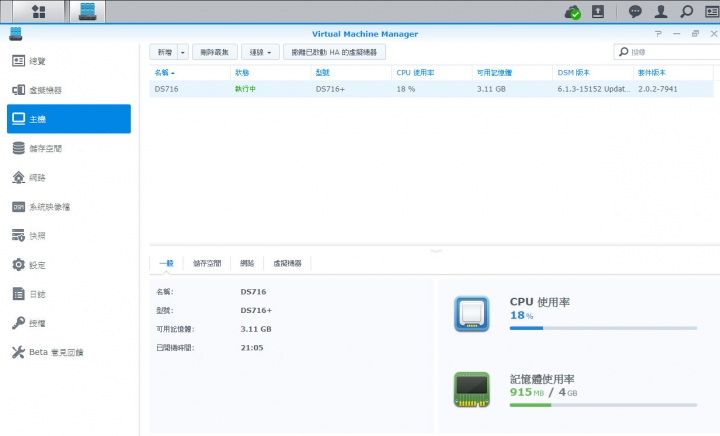This screenshot has width=720, height=436.
Task: Open 授權 license key in sidebar
Action: point(69,323)
